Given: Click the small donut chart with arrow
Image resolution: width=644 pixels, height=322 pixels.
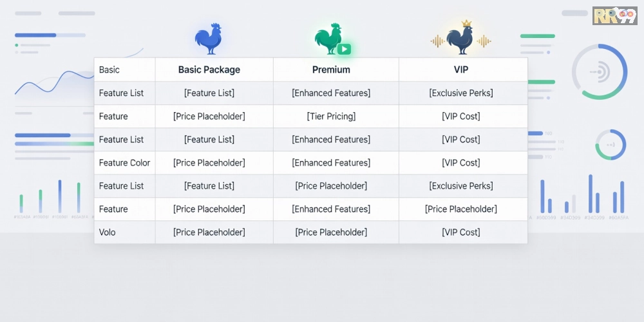Looking at the screenshot, I should click(x=611, y=144).
